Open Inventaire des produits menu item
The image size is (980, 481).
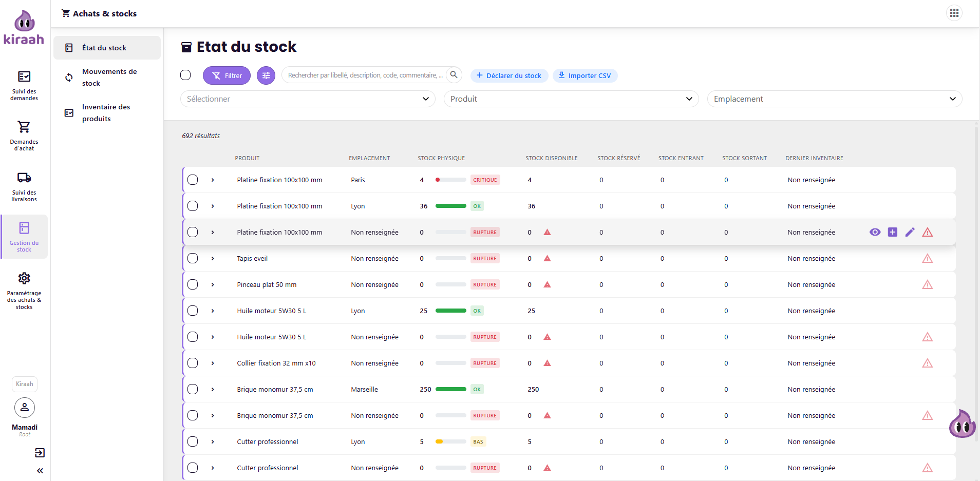click(x=107, y=113)
